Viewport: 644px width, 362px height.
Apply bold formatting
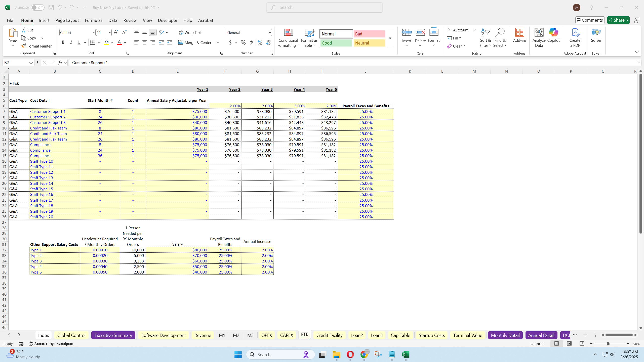click(x=63, y=42)
